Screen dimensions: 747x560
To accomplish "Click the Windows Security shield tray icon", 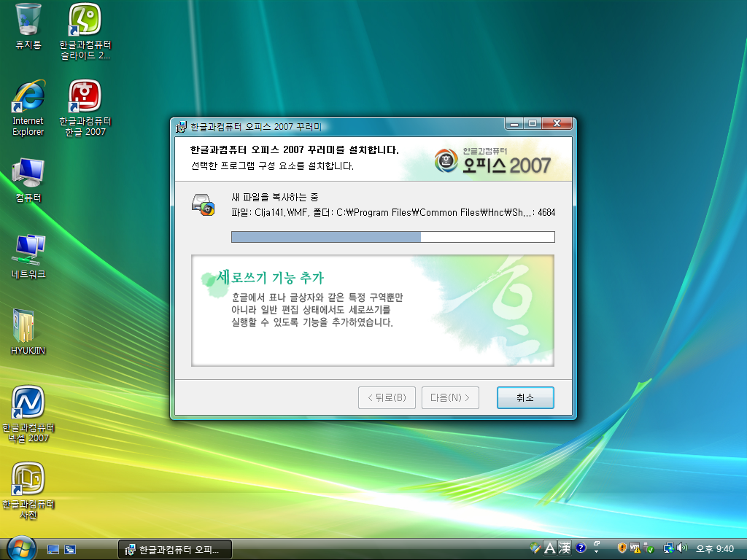I will point(622,548).
